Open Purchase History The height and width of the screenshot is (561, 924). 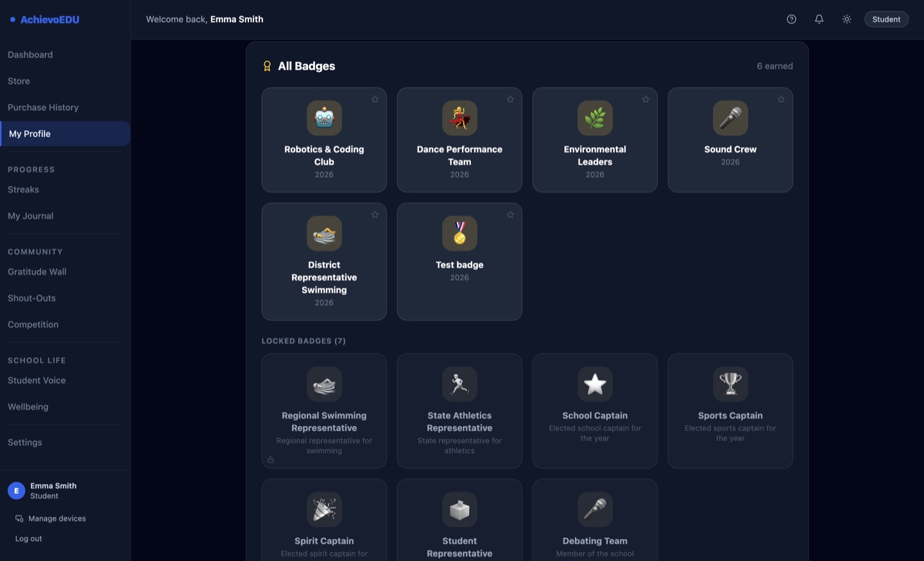click(43, 107)
